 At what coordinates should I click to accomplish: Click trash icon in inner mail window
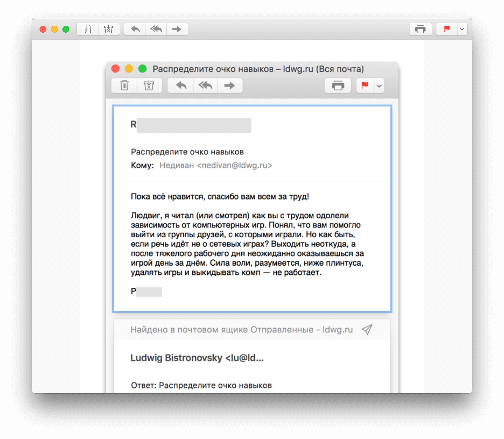click(x=124, y=86)
